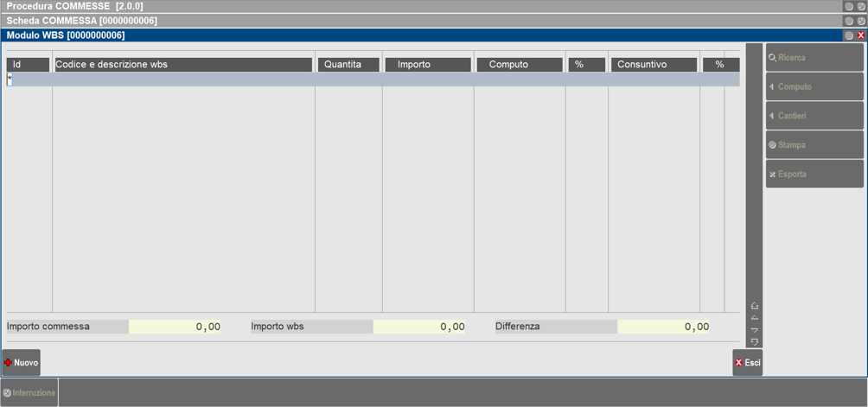Click the Importo commessa value field
Viewport: 868px width, 407px height.
point(175,327)
